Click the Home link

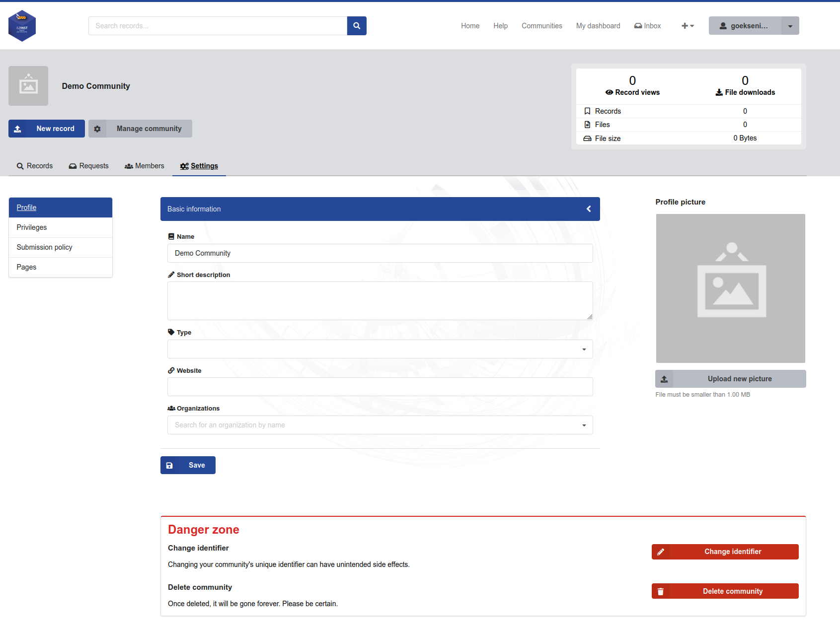coord(470,26)
